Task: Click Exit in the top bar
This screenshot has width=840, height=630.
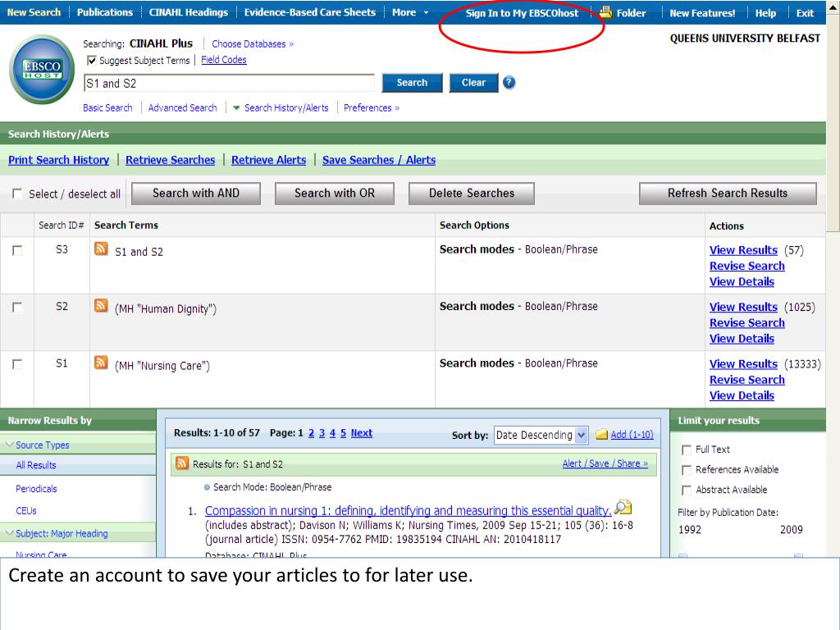Action: click(x=805, y=13)
